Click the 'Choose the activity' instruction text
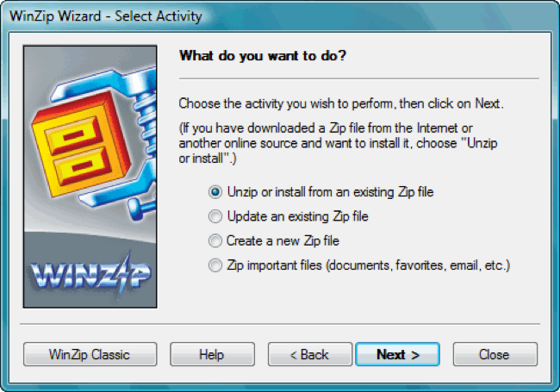This screenshot has height=392, width=560. 340,104
